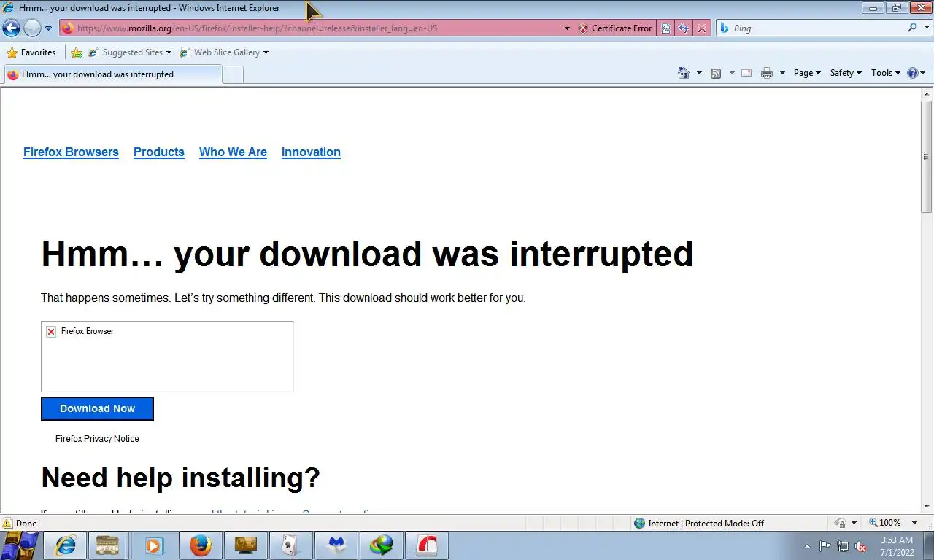Viewport: 934px width, 560px height.
Task: Click the Firefox taskbar icon
Action: (200, 545)
